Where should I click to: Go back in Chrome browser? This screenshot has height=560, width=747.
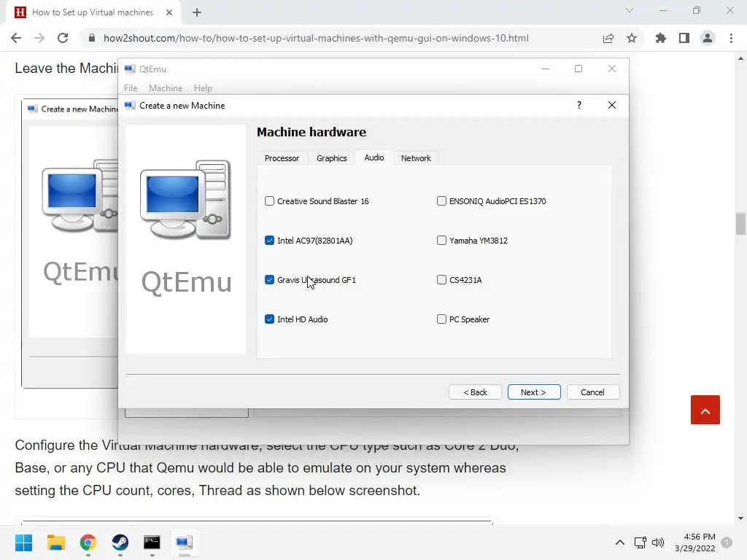coord(16,38)
